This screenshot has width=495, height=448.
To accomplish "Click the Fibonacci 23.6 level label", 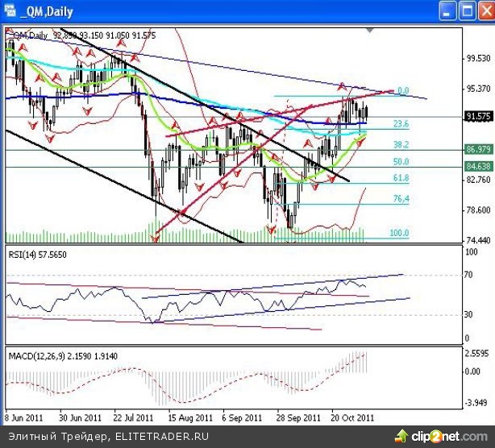I will point(401,124).
